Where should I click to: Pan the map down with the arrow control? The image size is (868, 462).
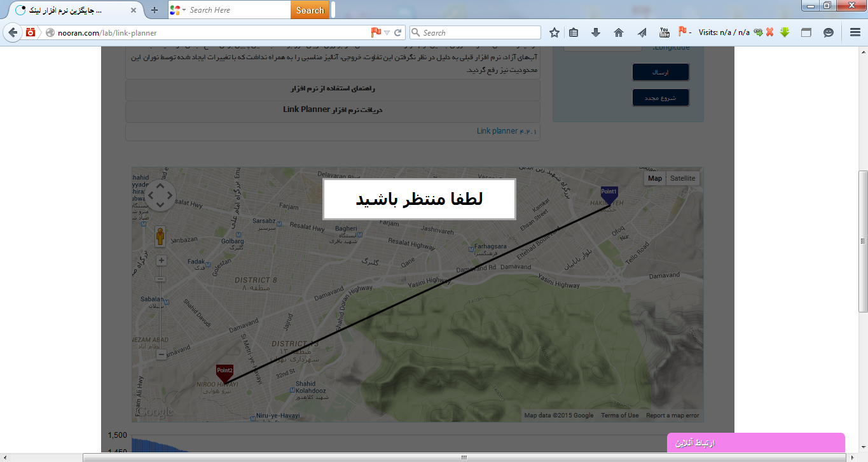pos(160,205)
